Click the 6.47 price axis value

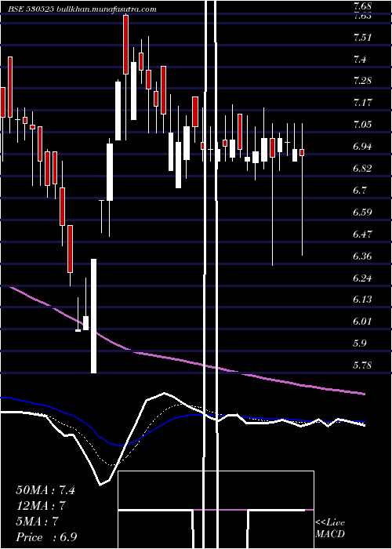(362, 234)
